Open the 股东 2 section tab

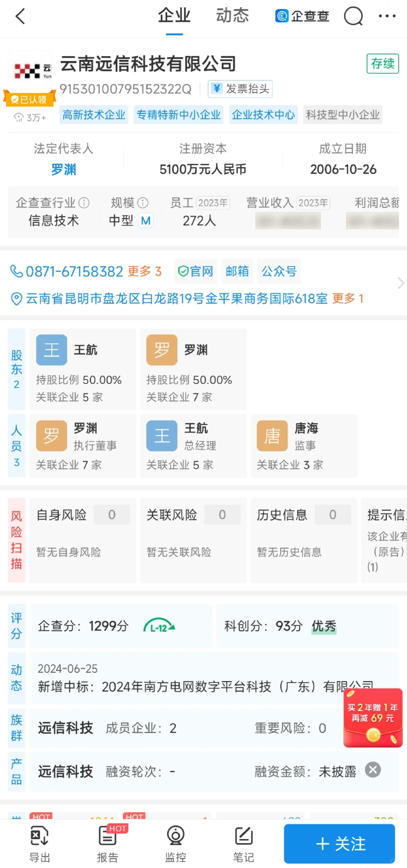click(x=17, y=369)
